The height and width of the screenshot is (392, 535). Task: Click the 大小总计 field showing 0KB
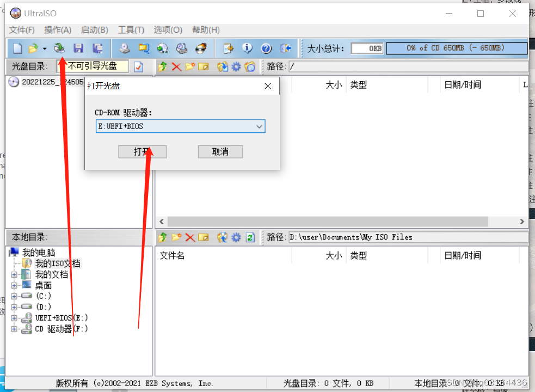click(367, 48)
